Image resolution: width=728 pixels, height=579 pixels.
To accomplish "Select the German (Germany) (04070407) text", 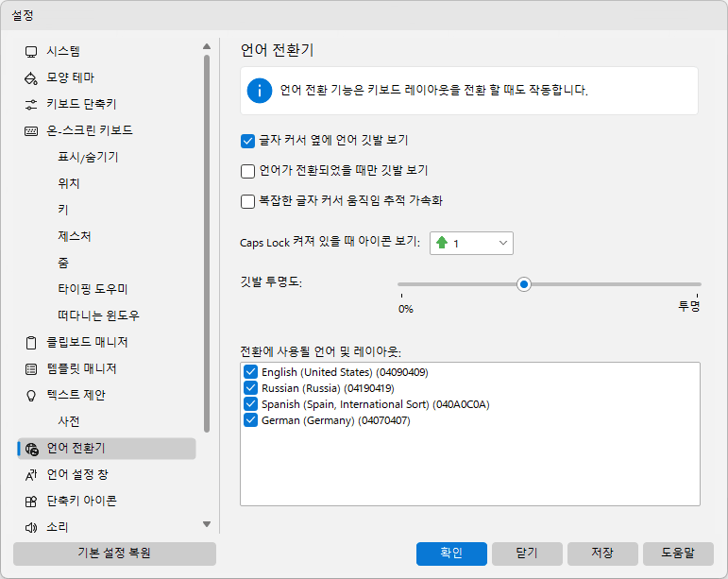I will (336, 421).
